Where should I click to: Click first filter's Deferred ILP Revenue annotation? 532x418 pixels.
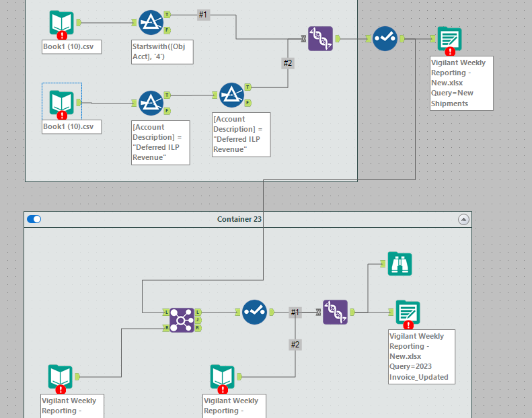pyautogui.click(x=161, y=142)
